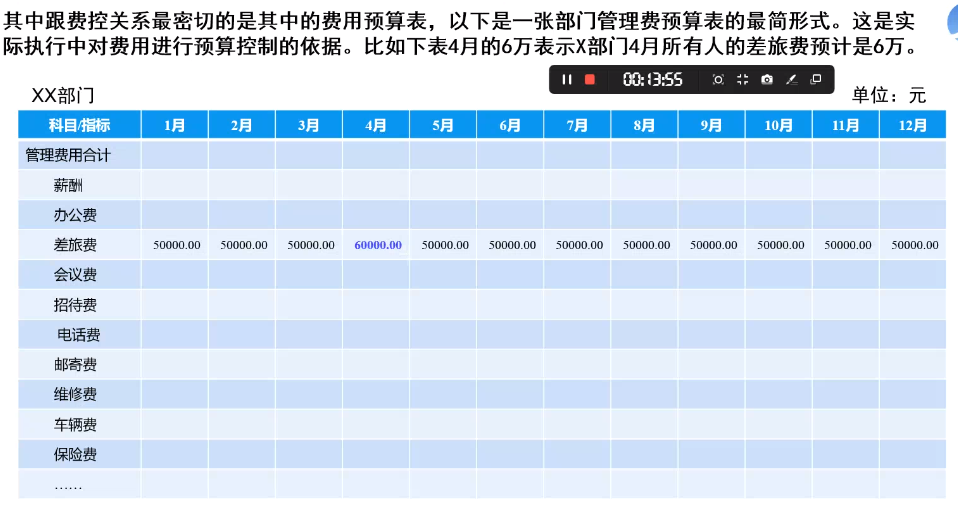Open the annotation pen tool
958x509 pixels.
click(791, 79)
